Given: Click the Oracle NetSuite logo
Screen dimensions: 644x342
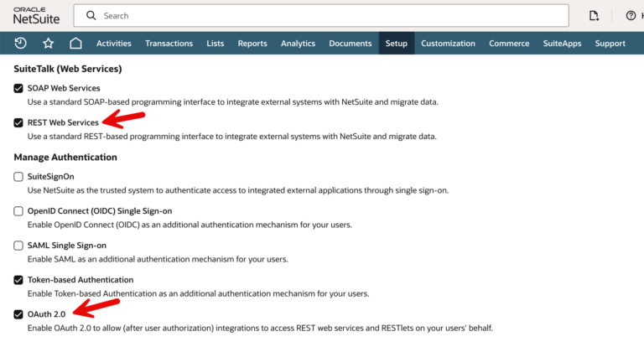Looking at the screenshot, I should pos(37,16).
